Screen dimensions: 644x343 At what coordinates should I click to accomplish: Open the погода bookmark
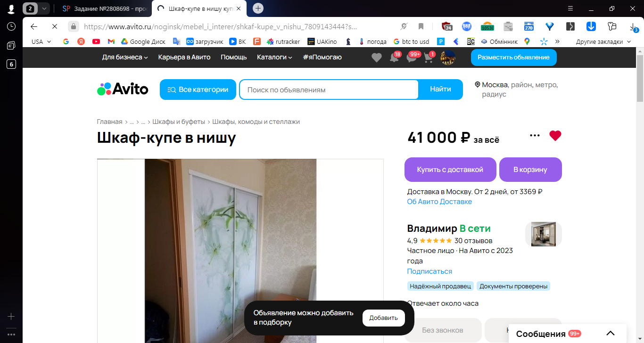coord(373,41)
